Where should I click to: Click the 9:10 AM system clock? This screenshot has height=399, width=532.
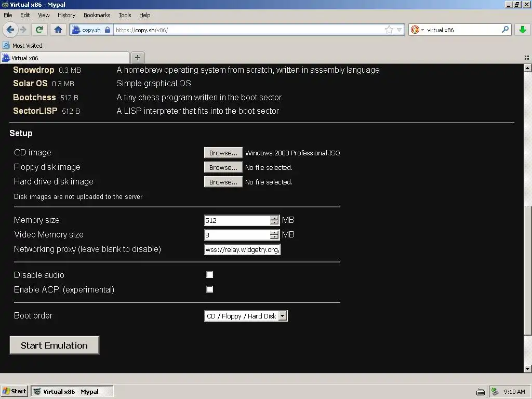click(514, 392)
